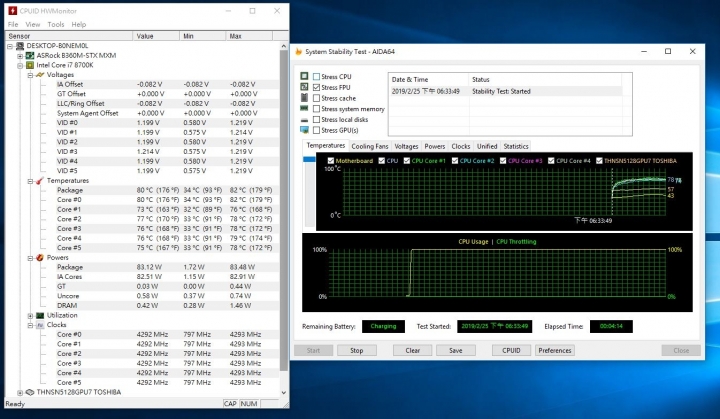Viewport: 720px width, 419px height.
Task: Click the AIDA64 flame icon in title bar
Action: pos(298,51)
